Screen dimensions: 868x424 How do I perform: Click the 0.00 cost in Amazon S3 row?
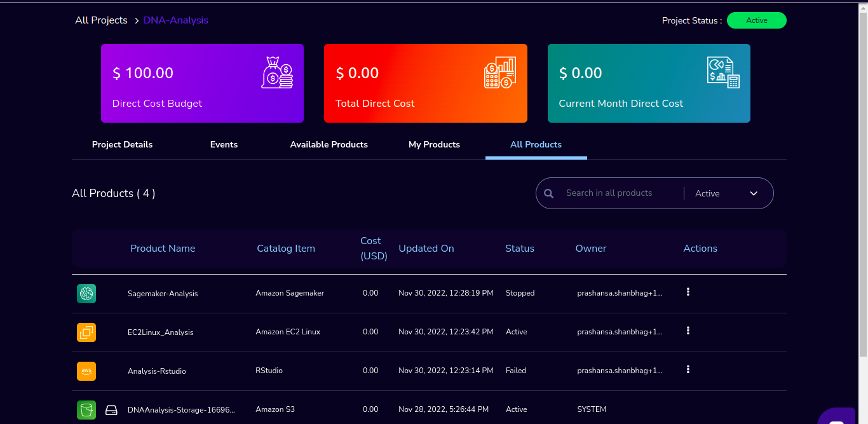click(370, 409)
